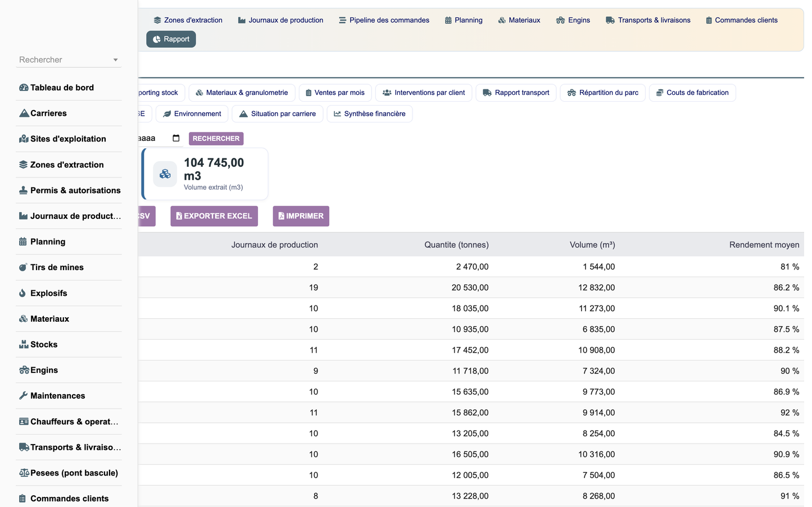Image resolution: width=812 pixels, height=507 pixels.
Task: Click the date input field
Action: [x=160, y=139]
